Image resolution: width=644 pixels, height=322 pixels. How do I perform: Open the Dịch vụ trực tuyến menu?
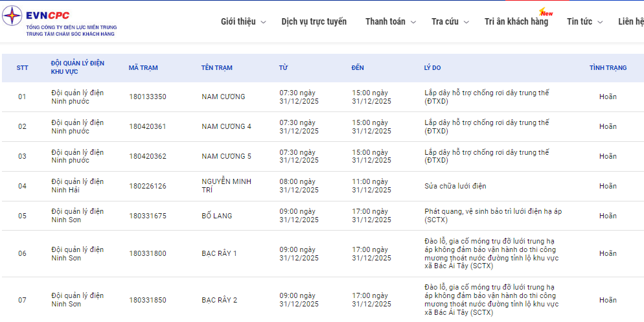pyautogui.click(x=314, y=21)
